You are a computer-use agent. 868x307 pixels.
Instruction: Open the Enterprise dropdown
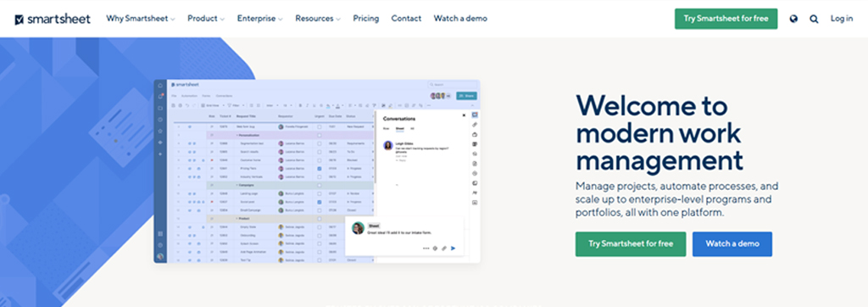[259, 19]
